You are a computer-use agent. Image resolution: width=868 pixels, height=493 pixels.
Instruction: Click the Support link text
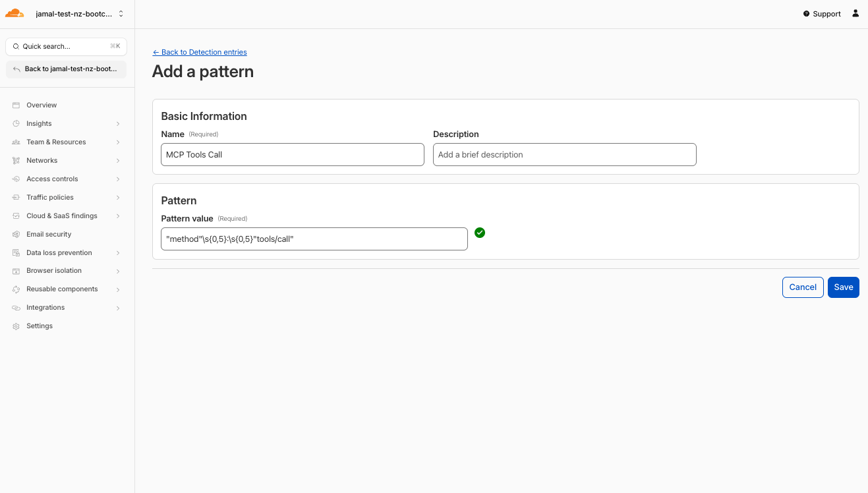[x=826, y=14]
